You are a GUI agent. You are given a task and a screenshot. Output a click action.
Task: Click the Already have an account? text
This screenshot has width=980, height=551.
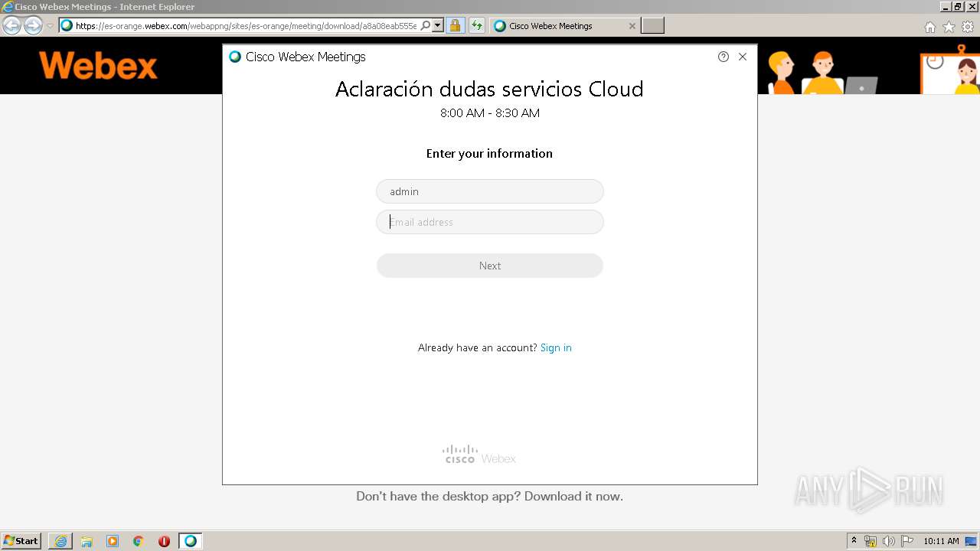[x=478, y=347]
